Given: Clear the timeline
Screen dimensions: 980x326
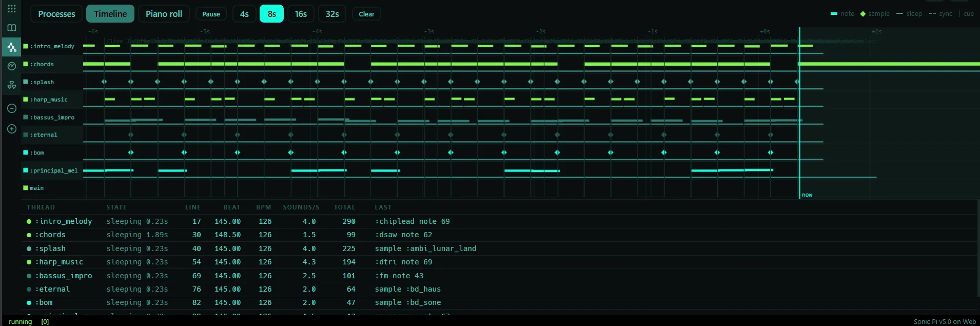Looking at the screenshot, I should click(366, 14).
